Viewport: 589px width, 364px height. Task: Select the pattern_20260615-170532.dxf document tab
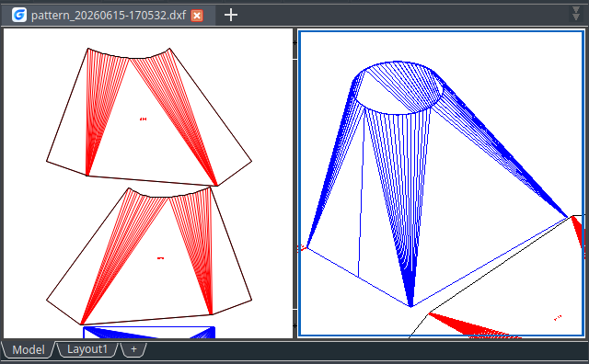pyautogui.click(x=109, y=16)
